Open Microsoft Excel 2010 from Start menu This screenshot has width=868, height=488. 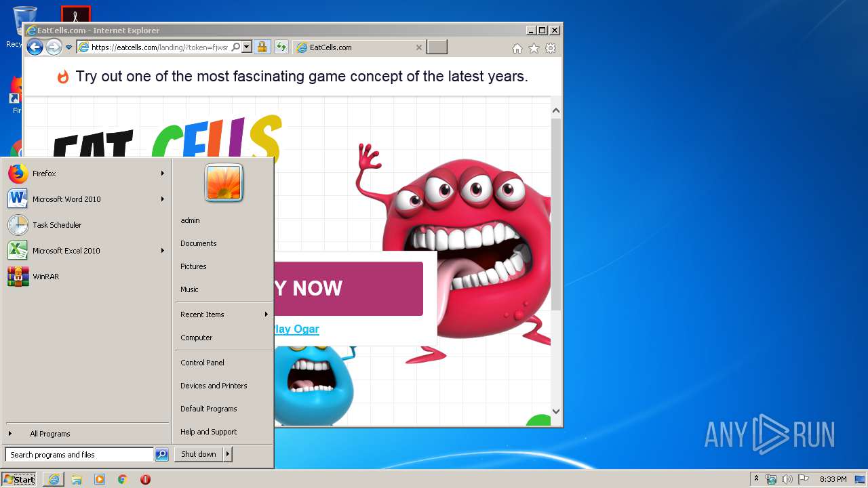click(86, 251)
